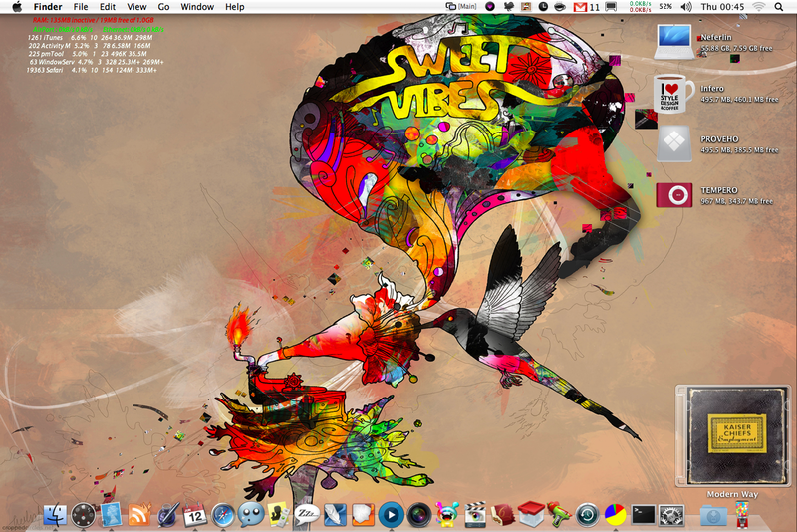Screen dimensions: 797x532
Task: Open the camera lens dock icon
Action: click(x=419, y=515)
